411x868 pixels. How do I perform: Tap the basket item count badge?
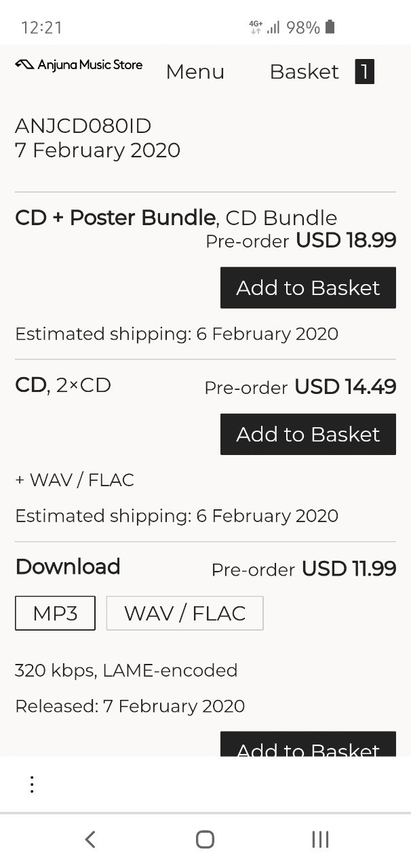364,72
